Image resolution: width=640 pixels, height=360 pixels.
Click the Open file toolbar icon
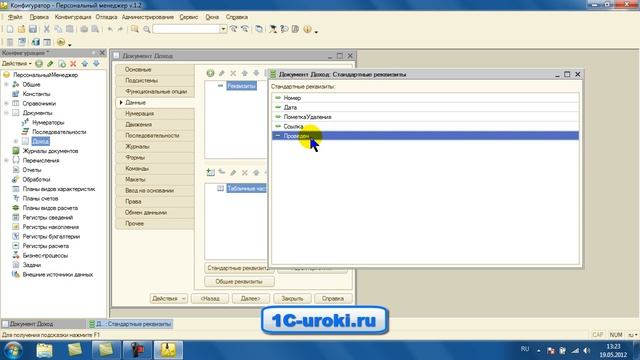(x=21, y=29)
